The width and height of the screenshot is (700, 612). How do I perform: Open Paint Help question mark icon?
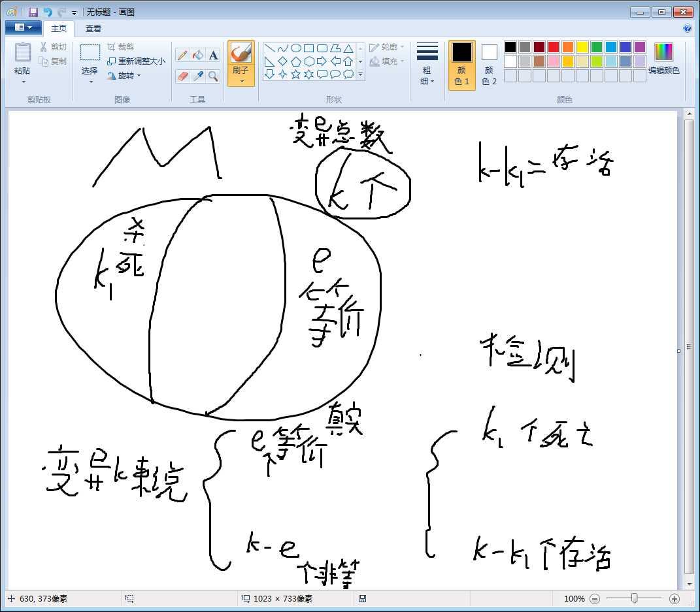click(x=688, y=29)
